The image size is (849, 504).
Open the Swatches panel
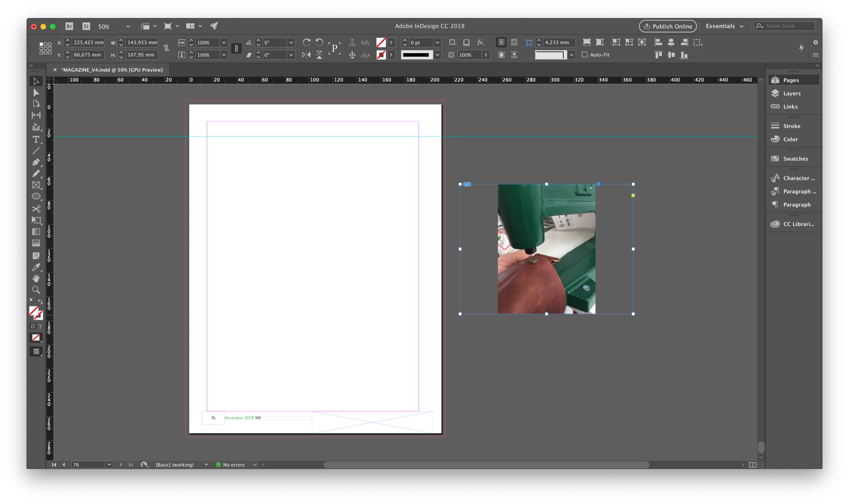tap(795, 159)
